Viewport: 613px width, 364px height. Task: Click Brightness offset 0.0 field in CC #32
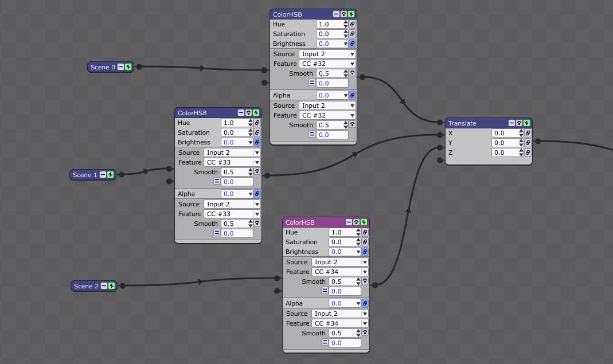(332, 83)
